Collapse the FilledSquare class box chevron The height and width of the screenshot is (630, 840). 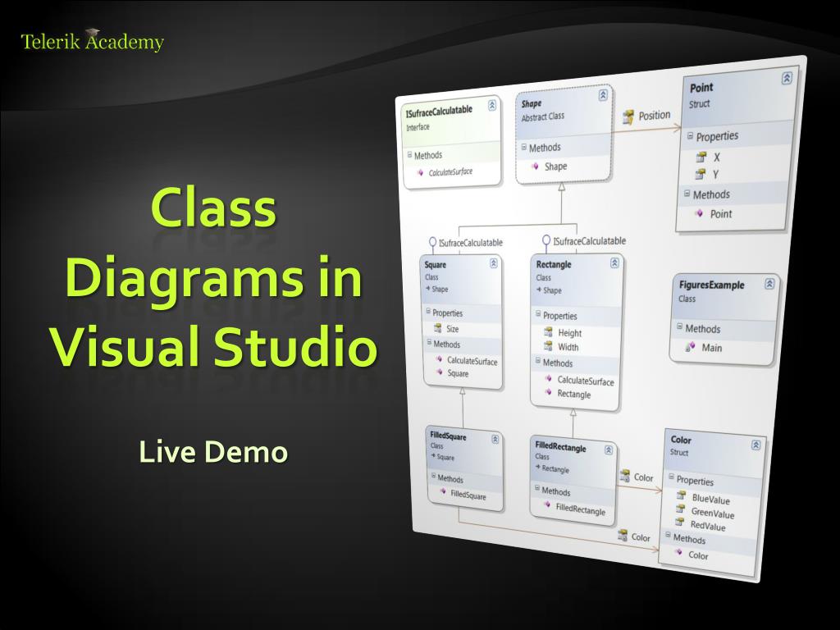tap(495, 440)
